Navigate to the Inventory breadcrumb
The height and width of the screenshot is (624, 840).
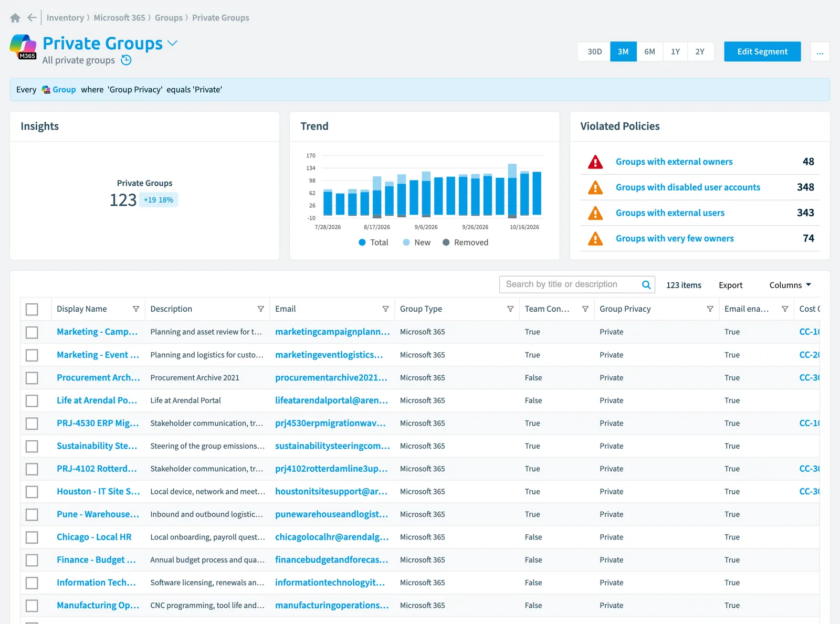pos(65,18)
